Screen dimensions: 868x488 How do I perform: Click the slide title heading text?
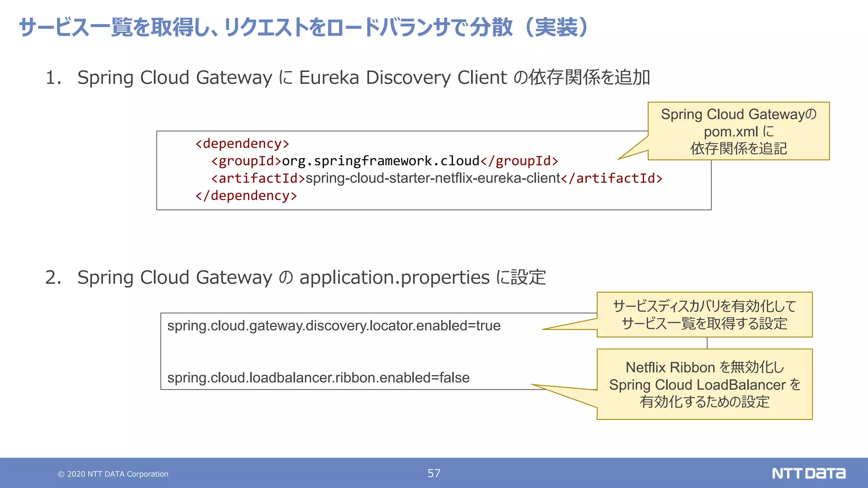303,28
